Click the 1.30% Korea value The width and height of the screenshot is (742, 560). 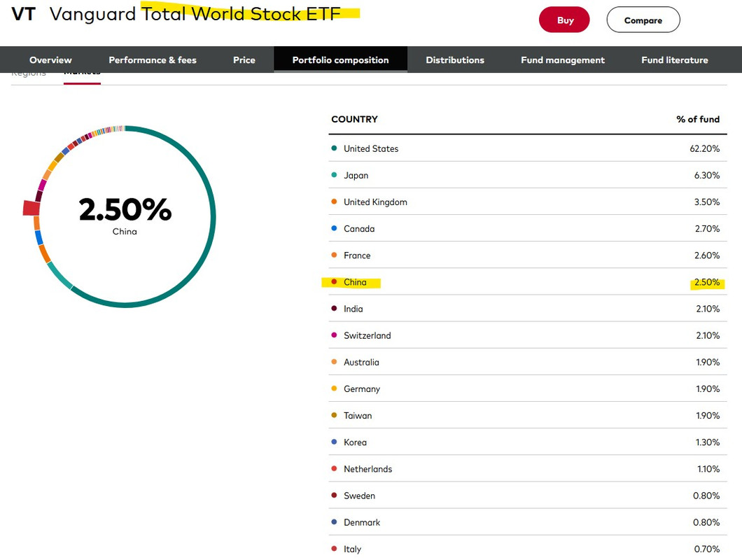[708, 442]
